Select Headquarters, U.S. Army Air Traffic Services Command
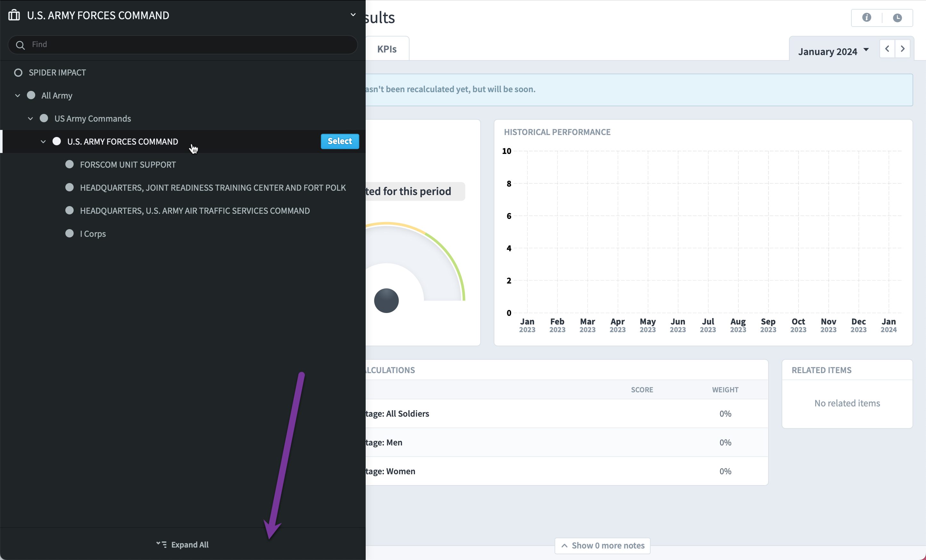Viewport: 926px width, 560px height. coord(195,211)
